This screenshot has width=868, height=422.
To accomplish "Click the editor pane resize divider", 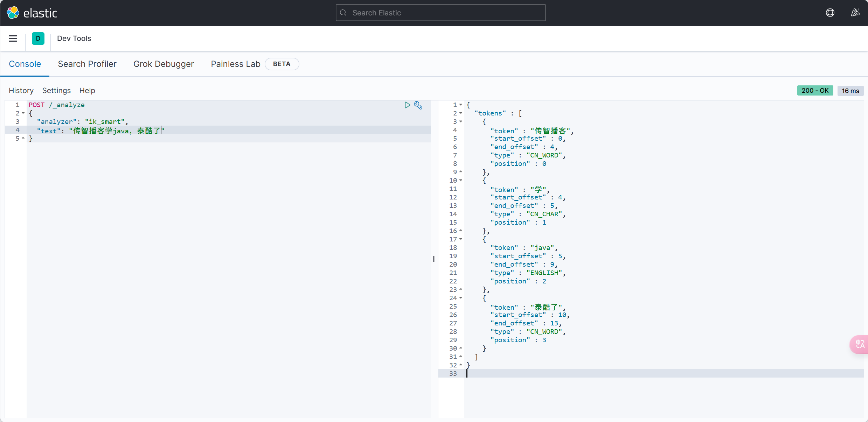I will click(x=434, y=259).
